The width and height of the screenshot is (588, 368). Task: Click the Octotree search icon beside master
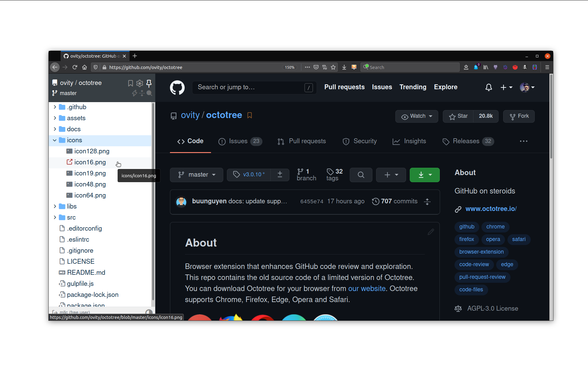[x=149, y=93]
